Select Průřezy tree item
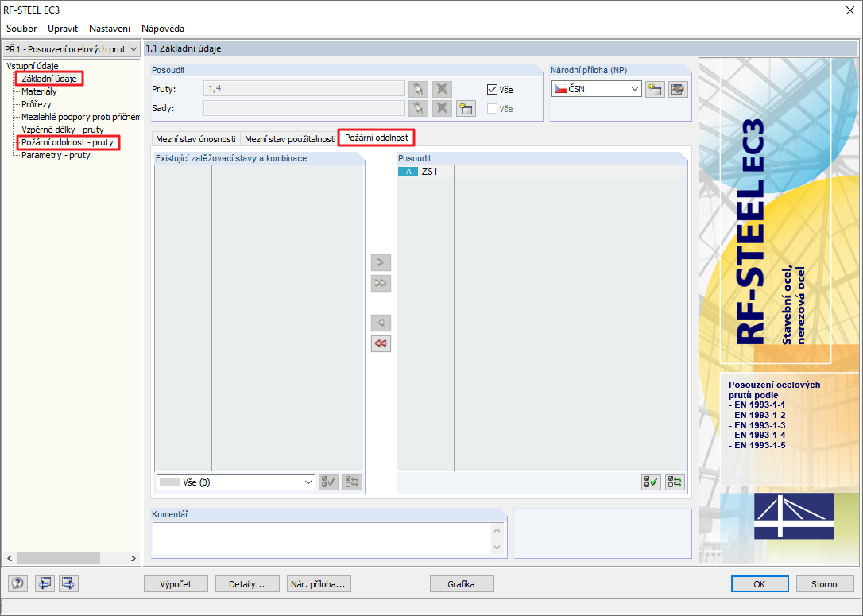Image resolution: width=863 pixels, height=616 pixels. [37, 104]
